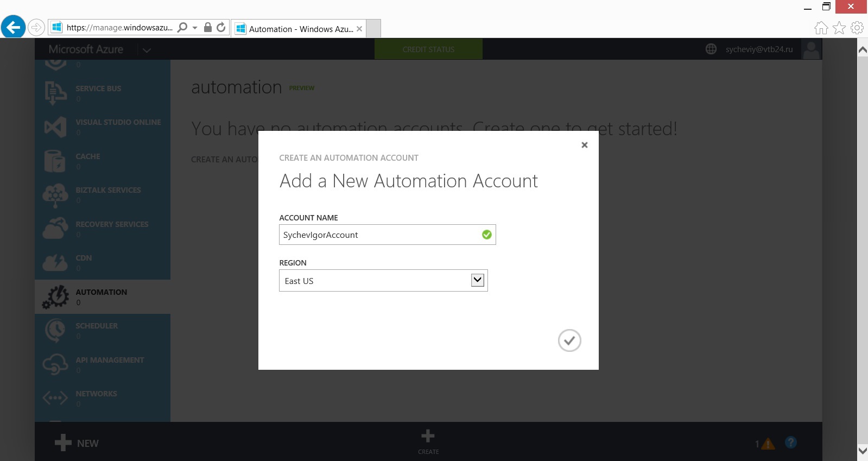Open the Region dropdown showing East US
This screenshot has width=868, height=461.
(383, 281)
